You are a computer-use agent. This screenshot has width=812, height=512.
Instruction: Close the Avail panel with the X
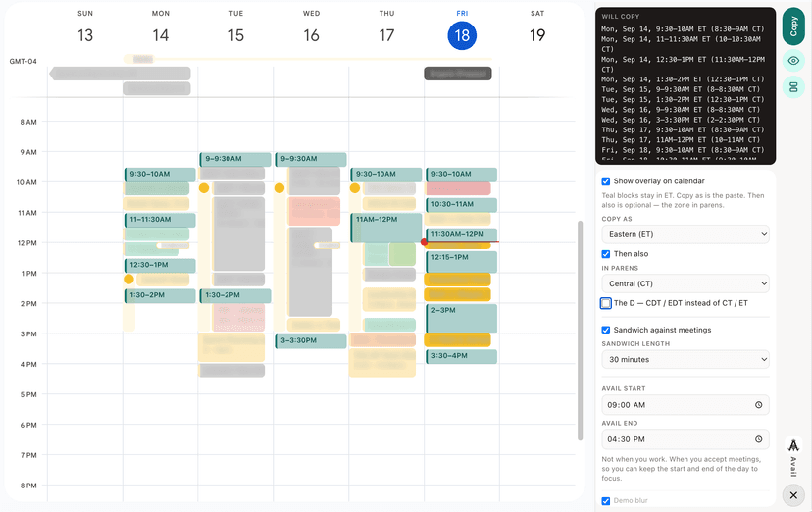[x=793, y=495]
